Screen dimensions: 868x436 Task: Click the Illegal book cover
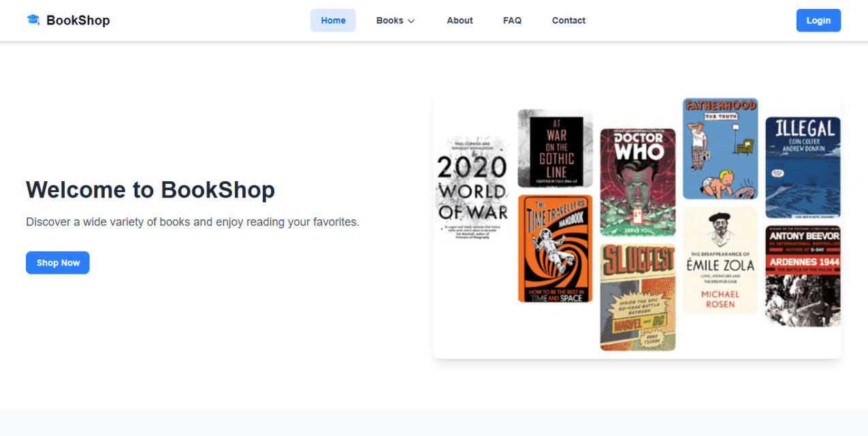tap(802, 167)
